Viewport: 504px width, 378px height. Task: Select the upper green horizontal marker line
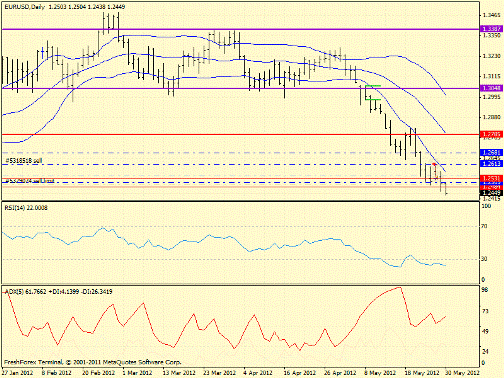pyautogui.click(x=373, y=86)
